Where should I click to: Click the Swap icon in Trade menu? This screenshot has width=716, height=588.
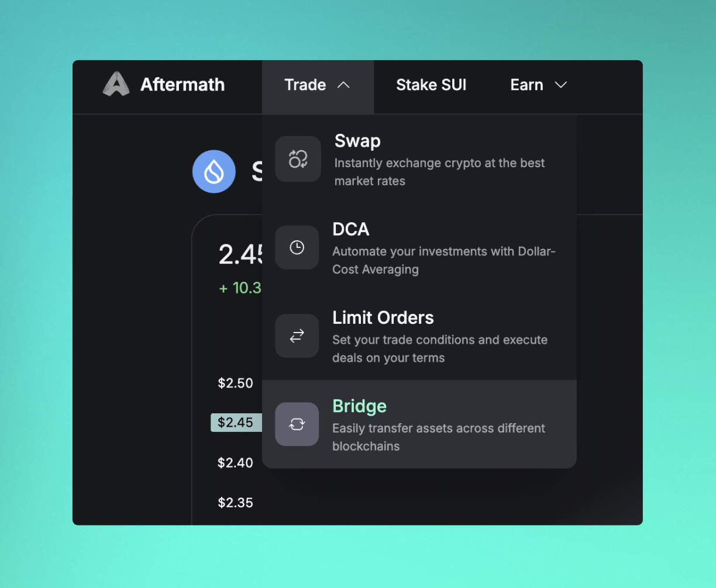coord(298,159)
